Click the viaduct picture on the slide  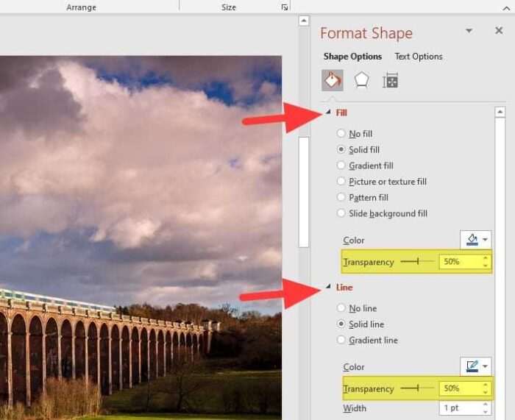(141, 236)
